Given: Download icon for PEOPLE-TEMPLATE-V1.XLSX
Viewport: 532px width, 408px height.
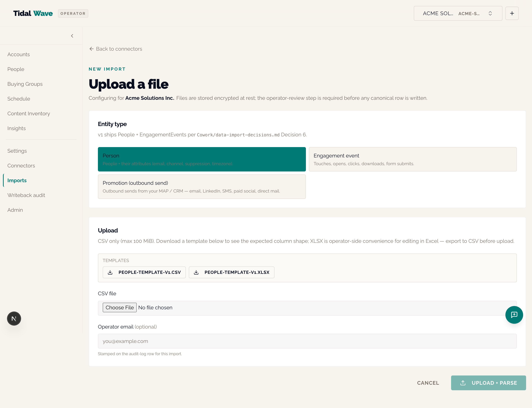Looking at the screenshot, I should 196,273.
